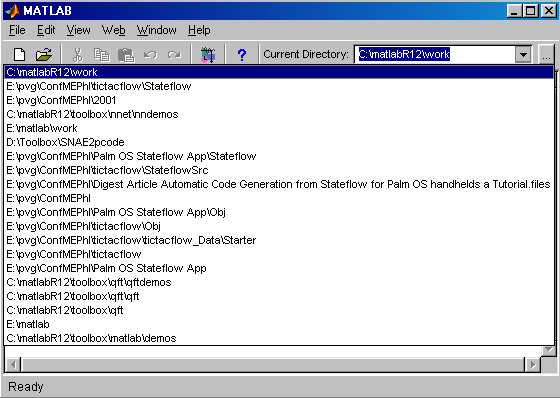Image resolution: width=560 pixels, height=398 pixels.
Task: Pick D:\Toolbox\SNAE2pcode directory
Action: pos(279,142)
